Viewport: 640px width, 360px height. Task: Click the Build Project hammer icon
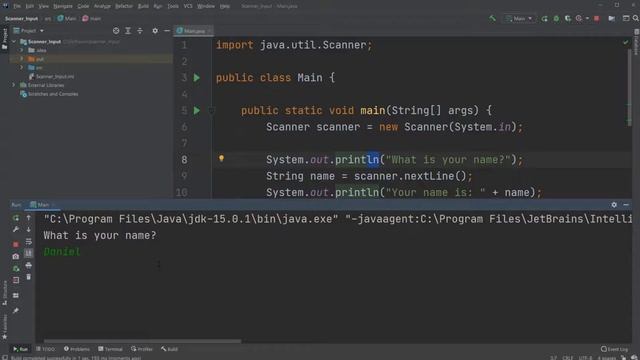(x=492, y=18)
